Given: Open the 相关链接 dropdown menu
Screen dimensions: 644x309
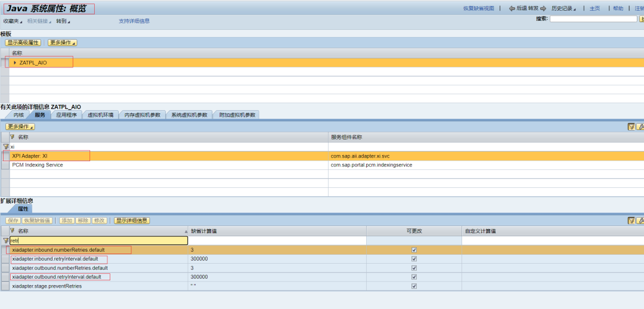Looking at the screenshot, I should pyautogui.click(x=39, y=21).
